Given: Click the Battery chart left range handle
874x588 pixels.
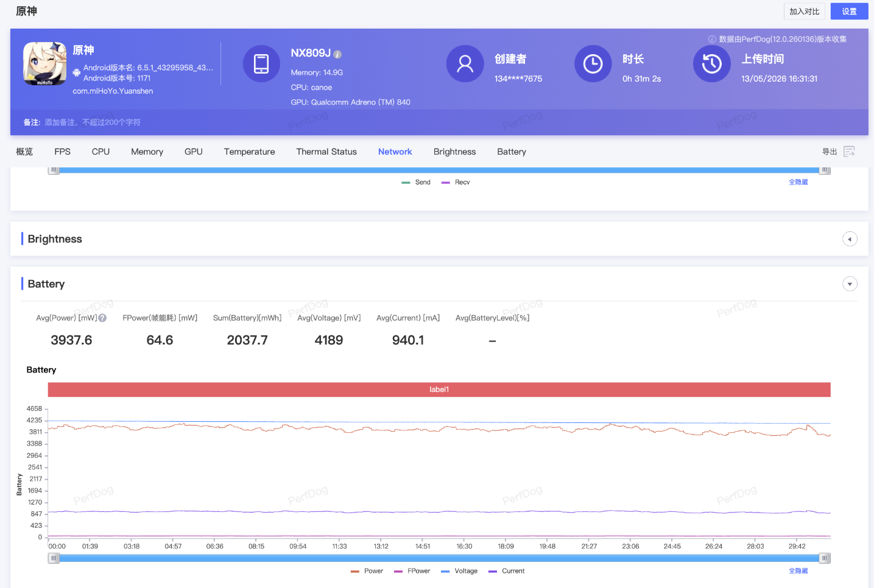Looking at the screenshot, I should pos(54,558).
